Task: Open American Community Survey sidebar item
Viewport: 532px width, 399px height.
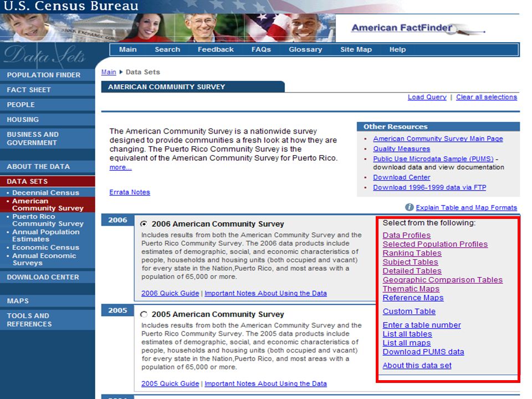Action: 48,204
